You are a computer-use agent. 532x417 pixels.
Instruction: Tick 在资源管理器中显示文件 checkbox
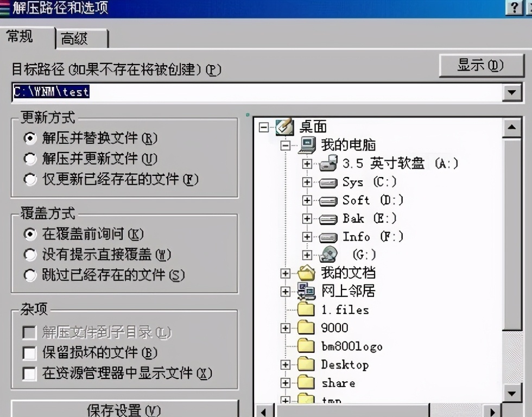tap(29, 374)
